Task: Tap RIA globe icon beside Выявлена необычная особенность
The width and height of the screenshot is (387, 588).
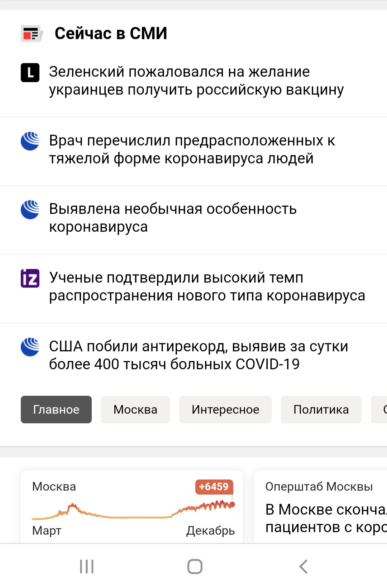Action: coord(30,209)
